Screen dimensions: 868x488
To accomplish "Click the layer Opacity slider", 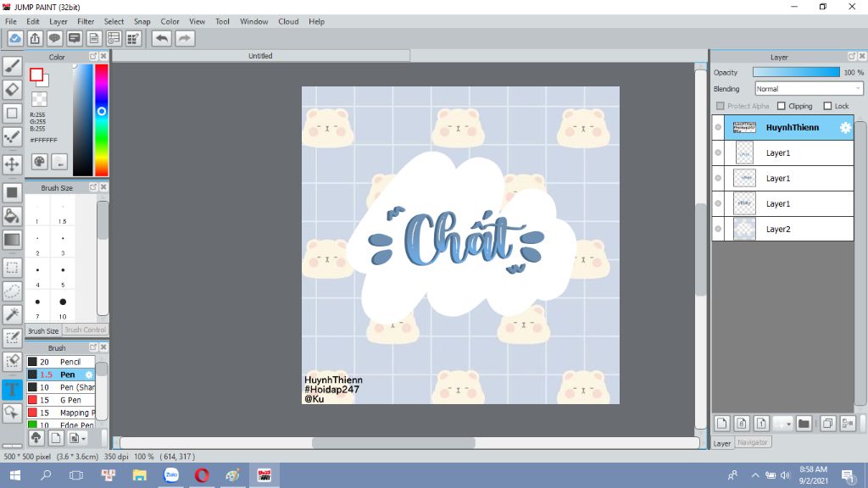I will pyautogui.click(x=796, y=73).
